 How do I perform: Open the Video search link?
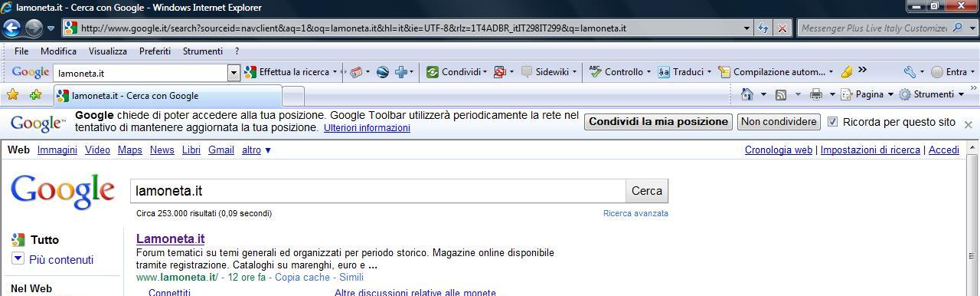click(x=97, y=150)
